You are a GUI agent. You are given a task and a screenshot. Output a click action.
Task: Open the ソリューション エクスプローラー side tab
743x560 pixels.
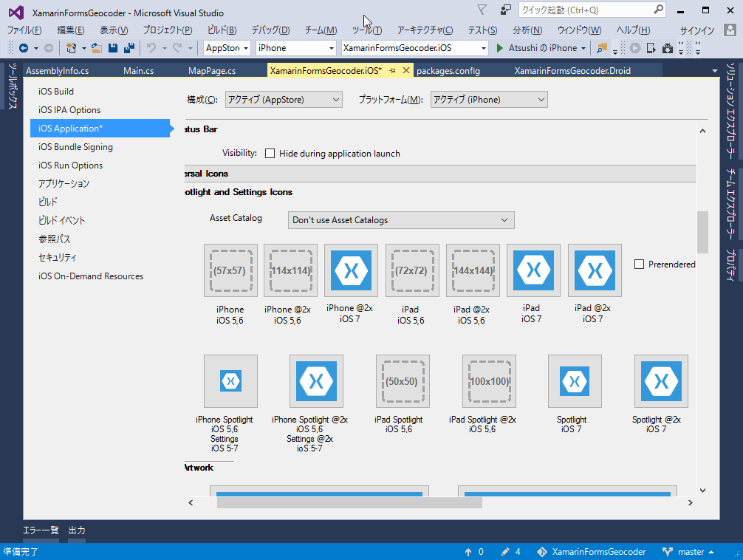(730, 111)
